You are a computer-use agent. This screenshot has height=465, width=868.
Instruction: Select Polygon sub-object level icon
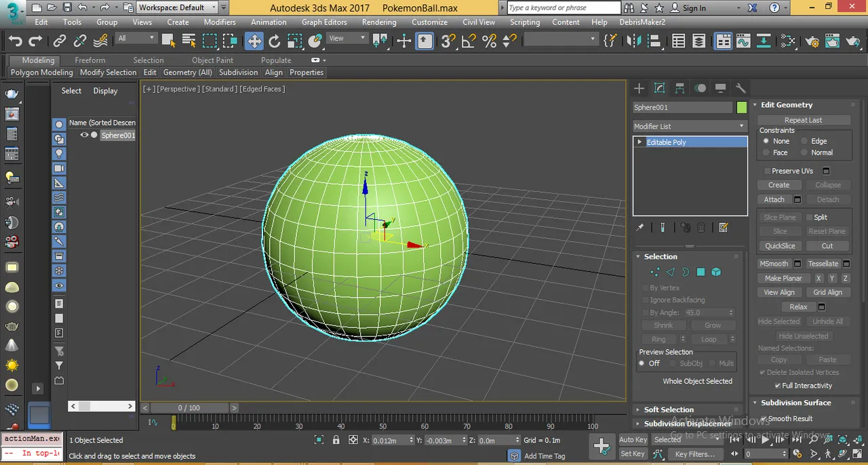pyautogui.click(x=701, y=272)
